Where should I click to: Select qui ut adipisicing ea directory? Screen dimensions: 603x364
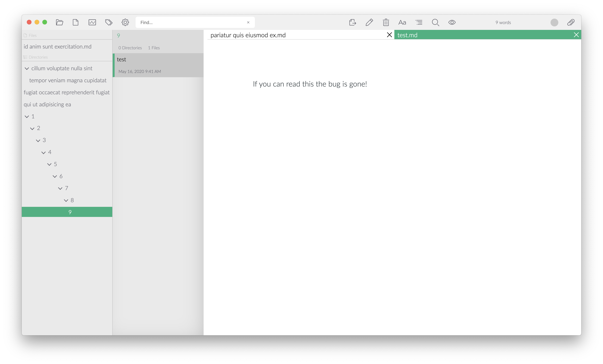(47, 104)
